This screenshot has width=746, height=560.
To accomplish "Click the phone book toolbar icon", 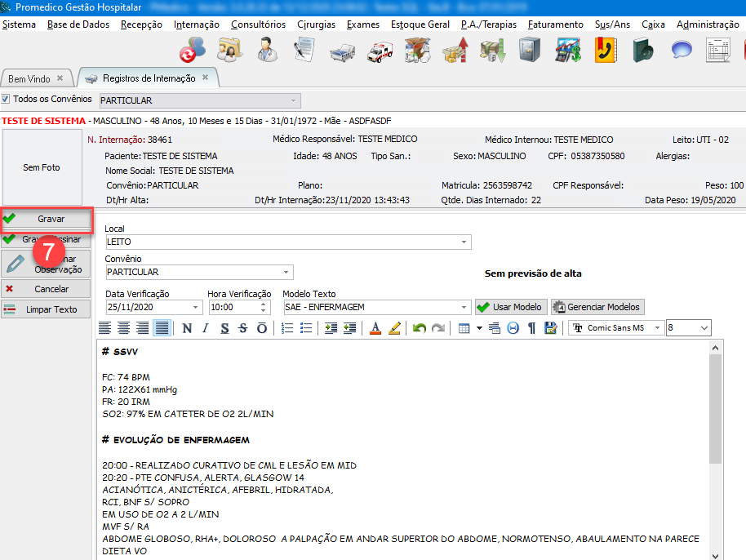I will 605,51.
